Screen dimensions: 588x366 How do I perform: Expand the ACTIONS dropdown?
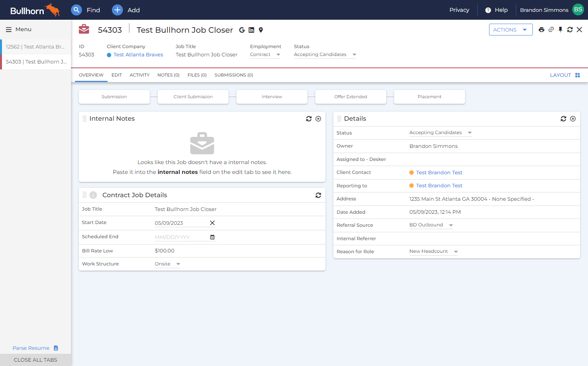pyautogui.click(x=511, y=30)
